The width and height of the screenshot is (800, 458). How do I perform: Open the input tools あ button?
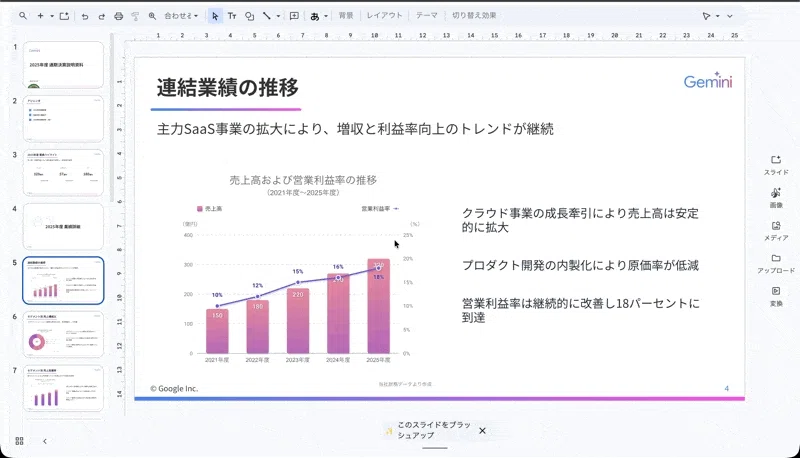click(315, 16)
